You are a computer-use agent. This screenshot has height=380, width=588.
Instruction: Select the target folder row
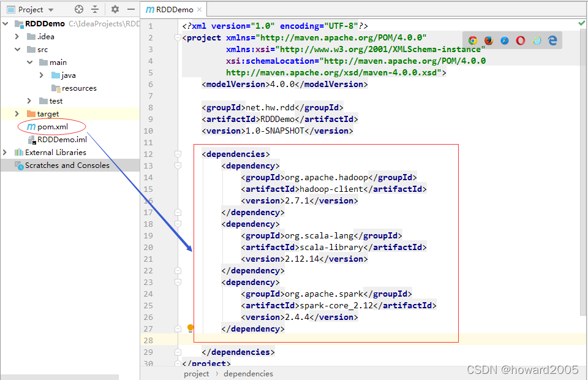pyautogui.click(x=70, y=113)
